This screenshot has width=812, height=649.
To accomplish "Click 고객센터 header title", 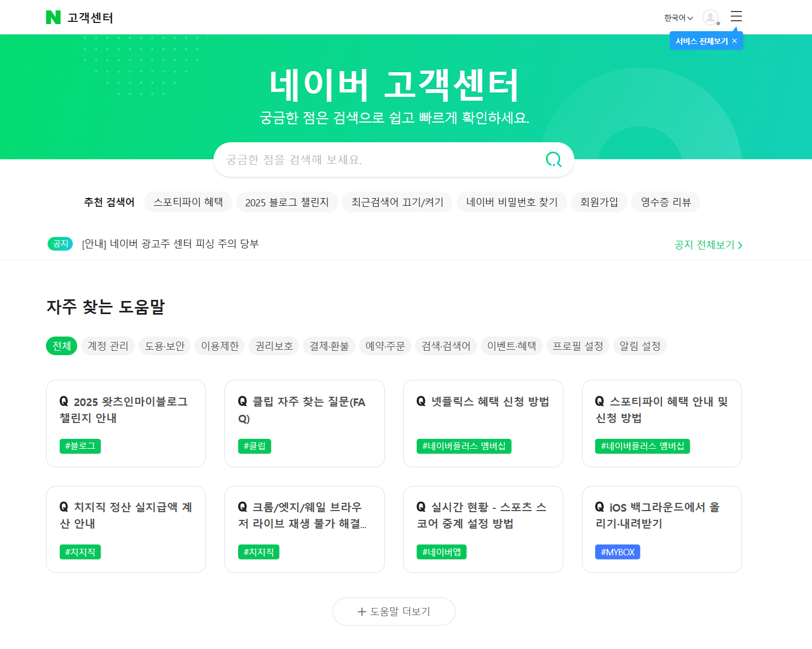I will coord(90,18).
